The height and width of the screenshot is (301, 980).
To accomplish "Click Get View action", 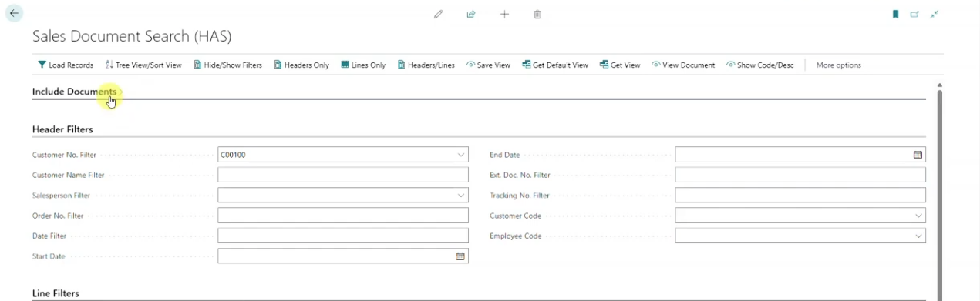I will 620,65.
